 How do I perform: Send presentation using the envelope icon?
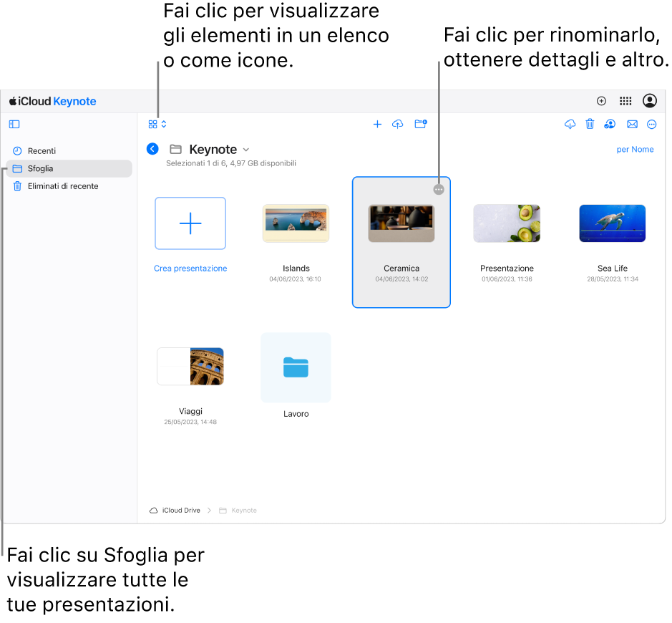632,124
